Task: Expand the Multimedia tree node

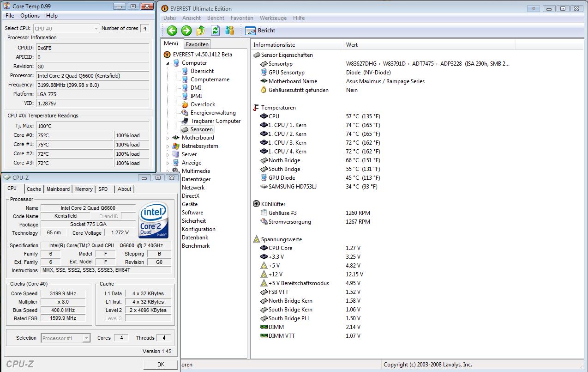Action: pyautogui.click(x=168, y=171)
